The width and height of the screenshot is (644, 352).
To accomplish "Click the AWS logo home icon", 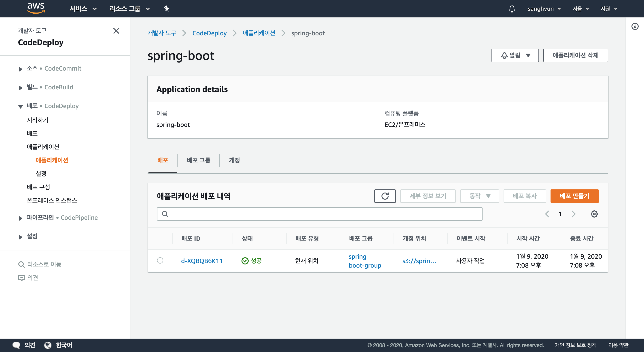I will click(x=36, y=8).
